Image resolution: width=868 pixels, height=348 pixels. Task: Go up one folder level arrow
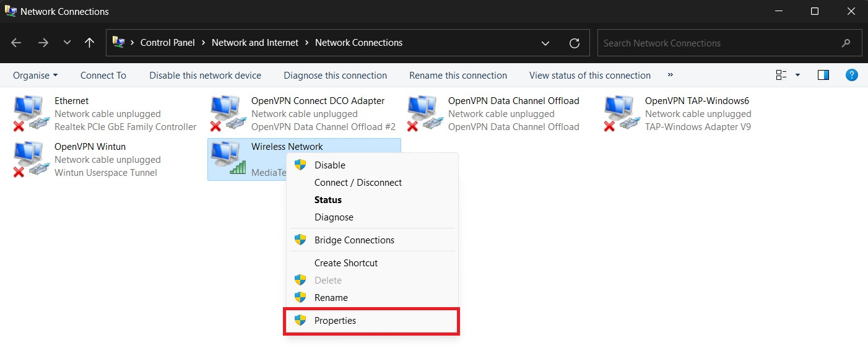pos(90,43)
